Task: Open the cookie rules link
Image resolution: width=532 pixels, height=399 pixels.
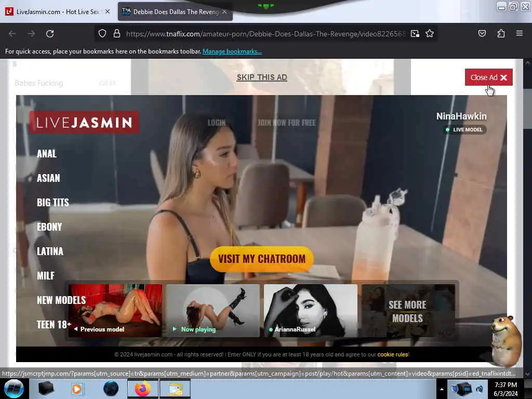Action: point(393,354)
